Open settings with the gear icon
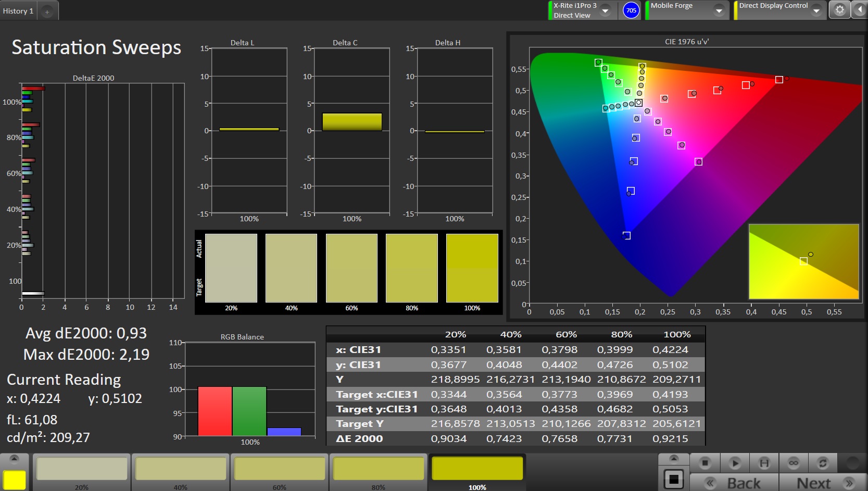This screenshot has width=868, height=491. pos(839,10)
